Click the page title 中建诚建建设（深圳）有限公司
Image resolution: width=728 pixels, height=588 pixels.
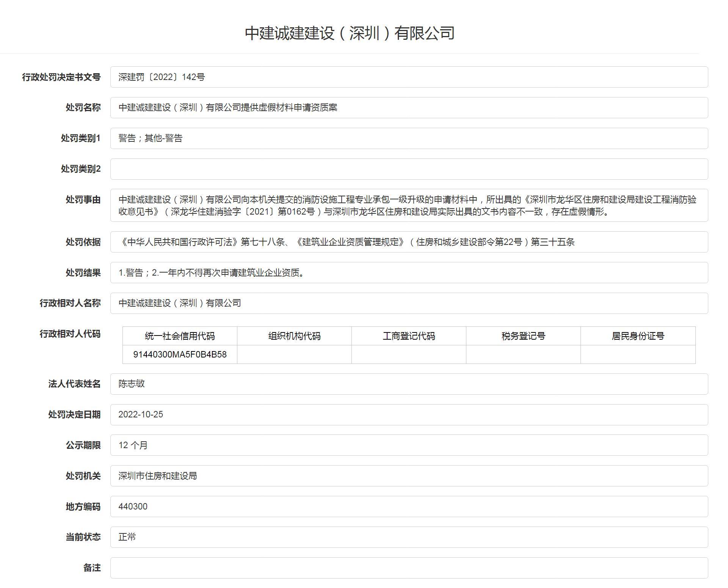pos(350,33)
